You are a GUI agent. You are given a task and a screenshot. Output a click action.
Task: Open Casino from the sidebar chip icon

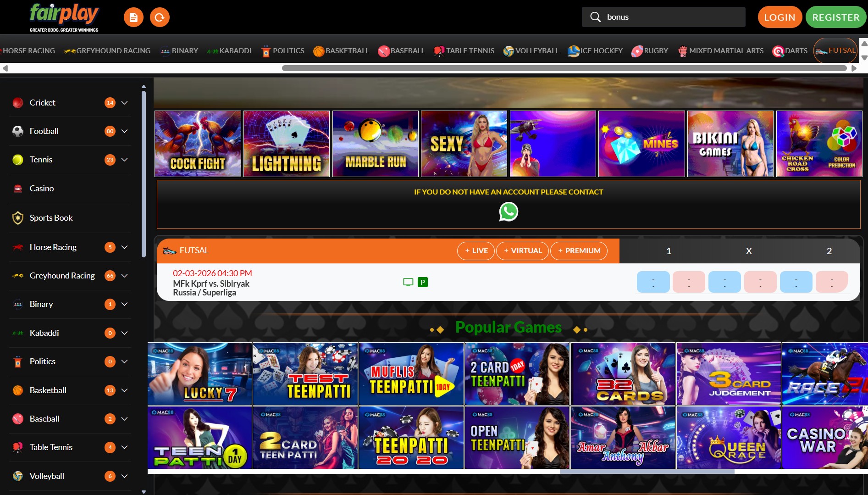tap(17, 188)
